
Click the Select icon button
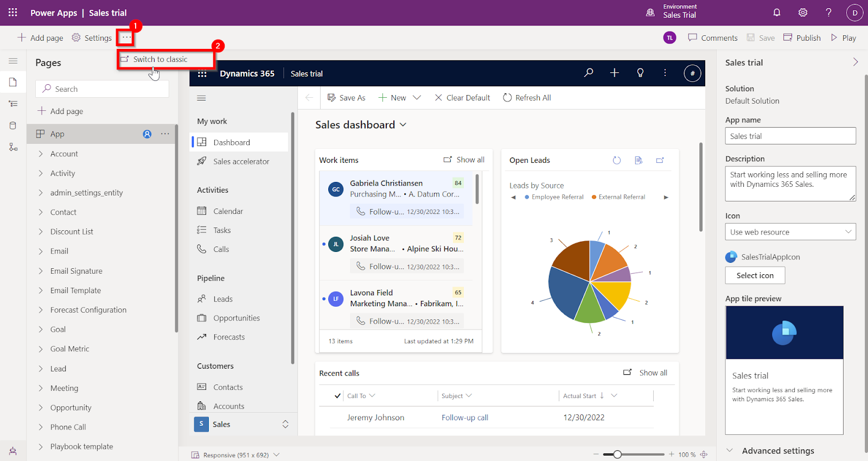755,275
